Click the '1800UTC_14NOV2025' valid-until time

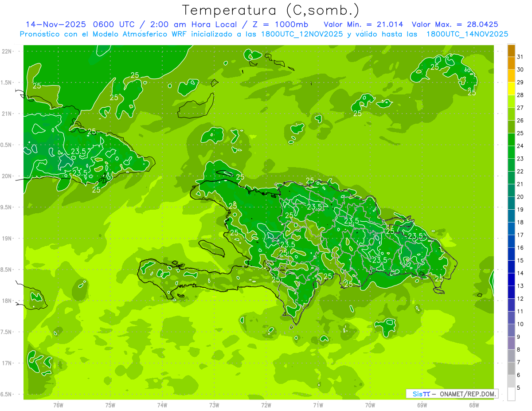click(467, 34)
